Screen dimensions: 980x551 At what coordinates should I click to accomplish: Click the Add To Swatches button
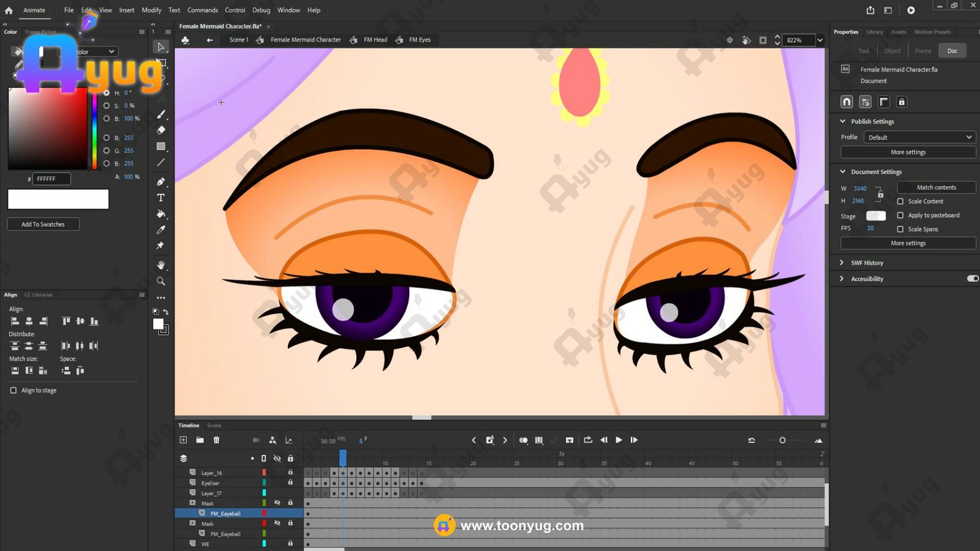point(43,224)
